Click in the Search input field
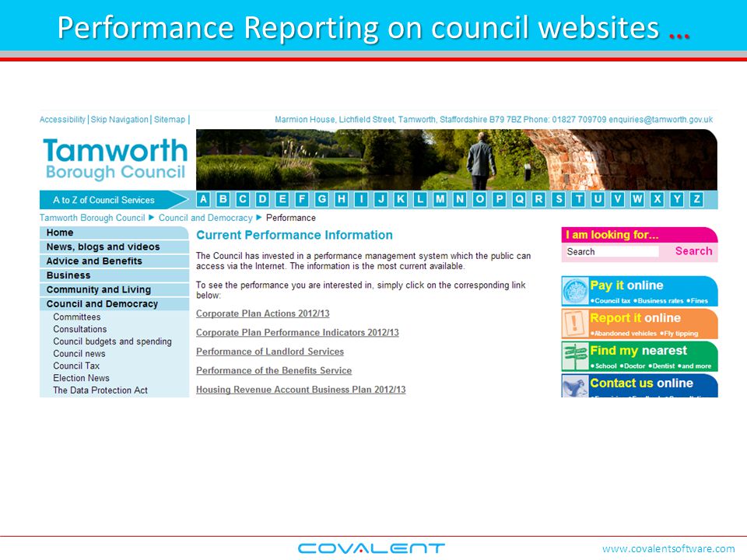 point(612,251)
